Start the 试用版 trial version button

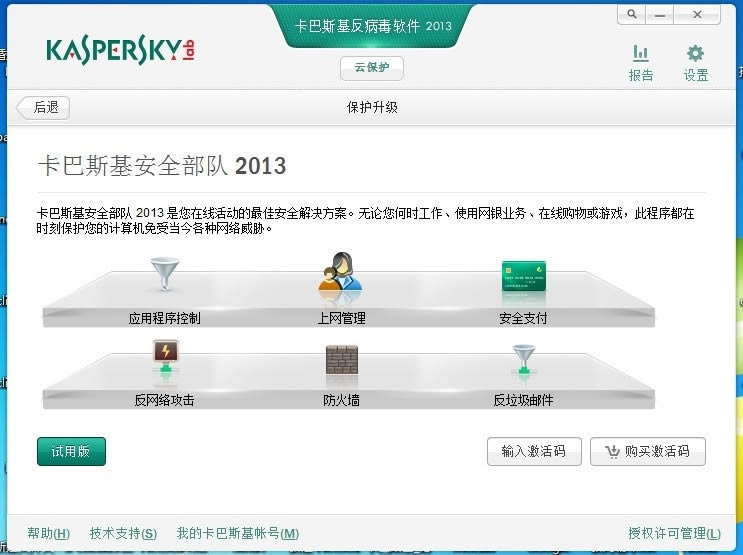71,451
